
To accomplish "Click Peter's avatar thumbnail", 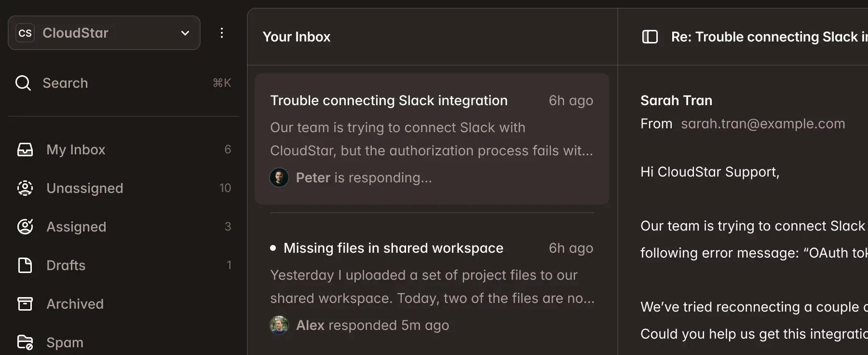I will point(279,177).
